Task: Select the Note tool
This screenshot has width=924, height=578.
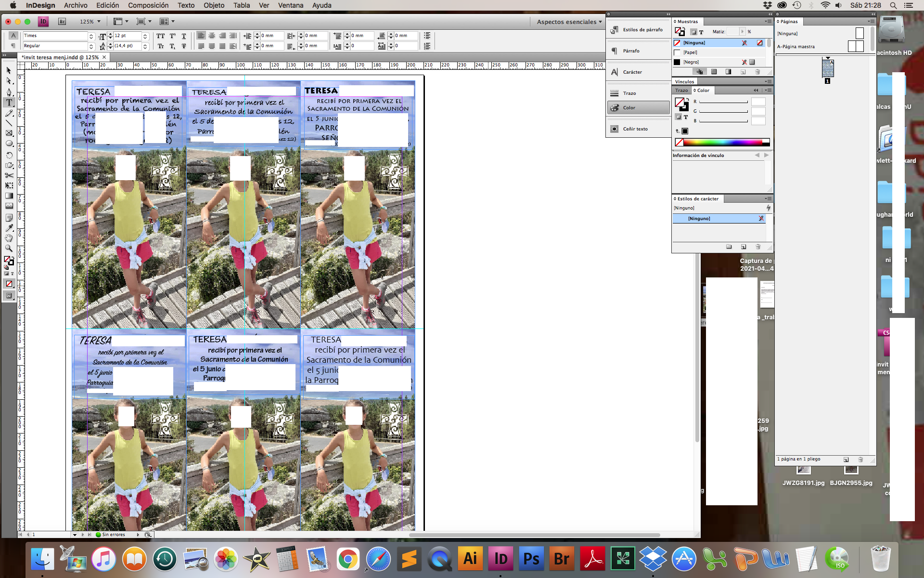Action: click(x=9, y=218)
